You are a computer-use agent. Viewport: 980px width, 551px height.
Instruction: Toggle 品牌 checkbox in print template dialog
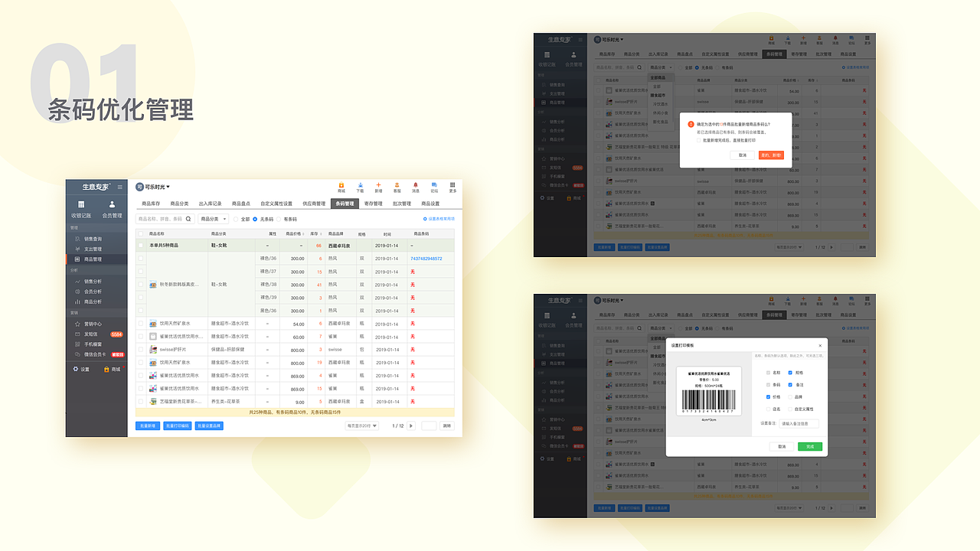coord(790,397)
